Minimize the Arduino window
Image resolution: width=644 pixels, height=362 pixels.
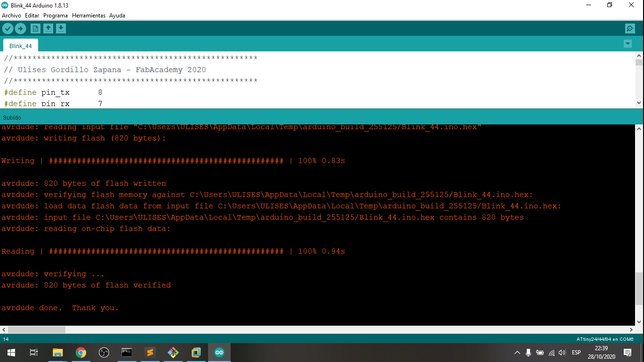tap(588, 5)
